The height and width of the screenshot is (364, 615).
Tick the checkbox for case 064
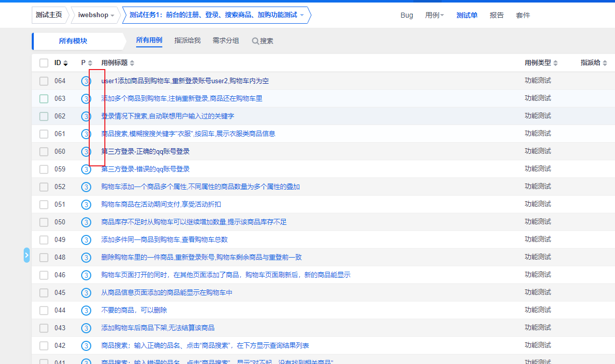[x=44, y=81]
